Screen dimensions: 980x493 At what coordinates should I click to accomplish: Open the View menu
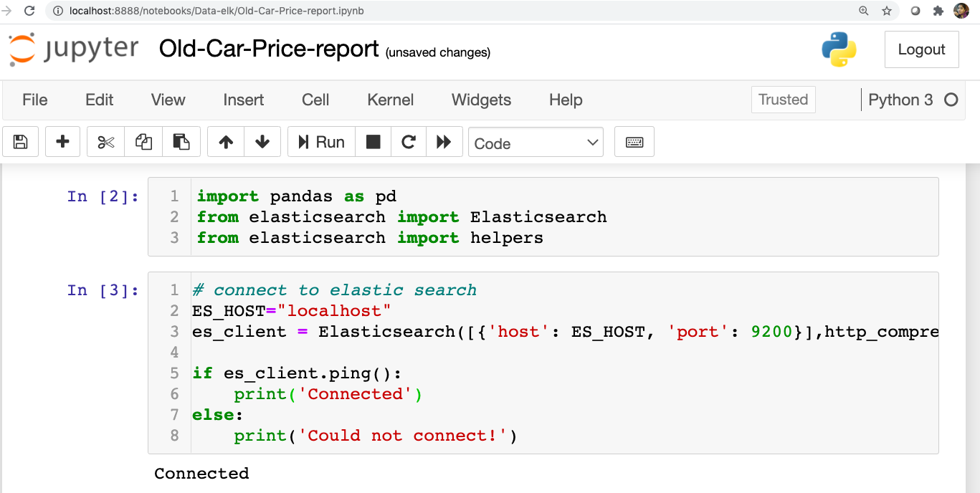[168, 100]
